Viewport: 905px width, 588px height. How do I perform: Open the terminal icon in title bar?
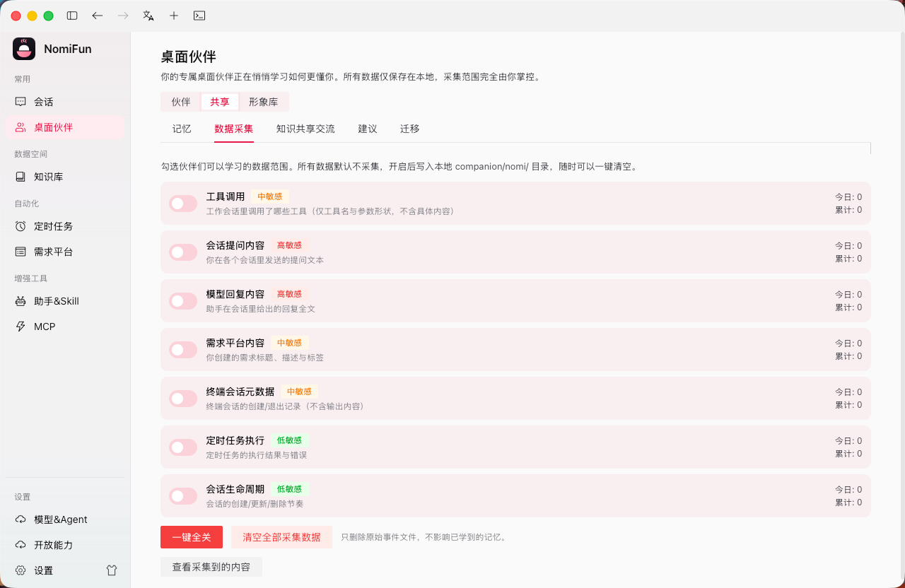click(x=199, y=16)
